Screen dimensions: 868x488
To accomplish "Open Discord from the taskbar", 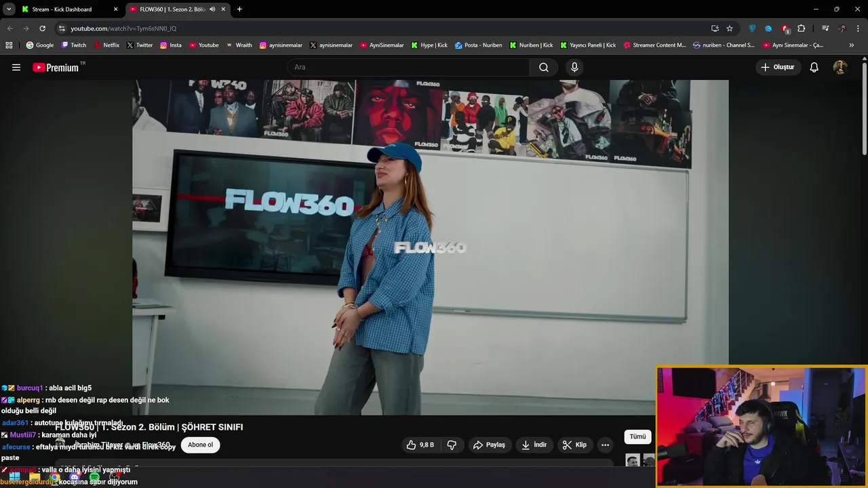I will pos(75,477).
